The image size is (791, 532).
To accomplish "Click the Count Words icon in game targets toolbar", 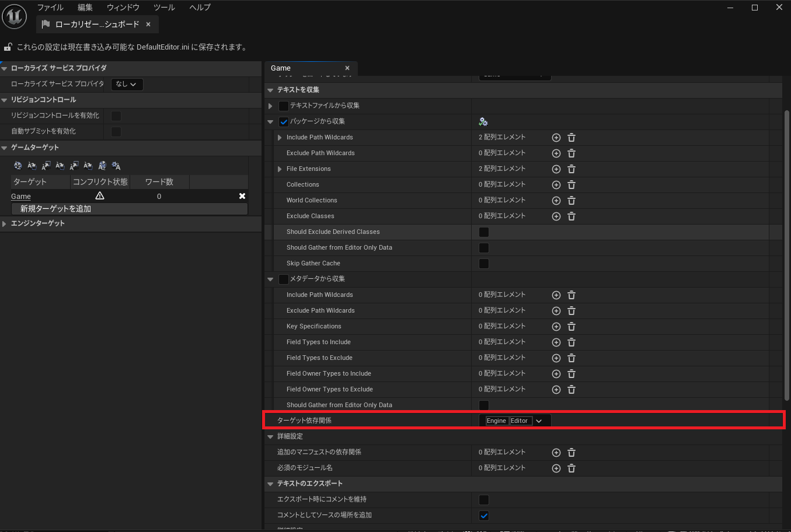I will click(102, 166).
